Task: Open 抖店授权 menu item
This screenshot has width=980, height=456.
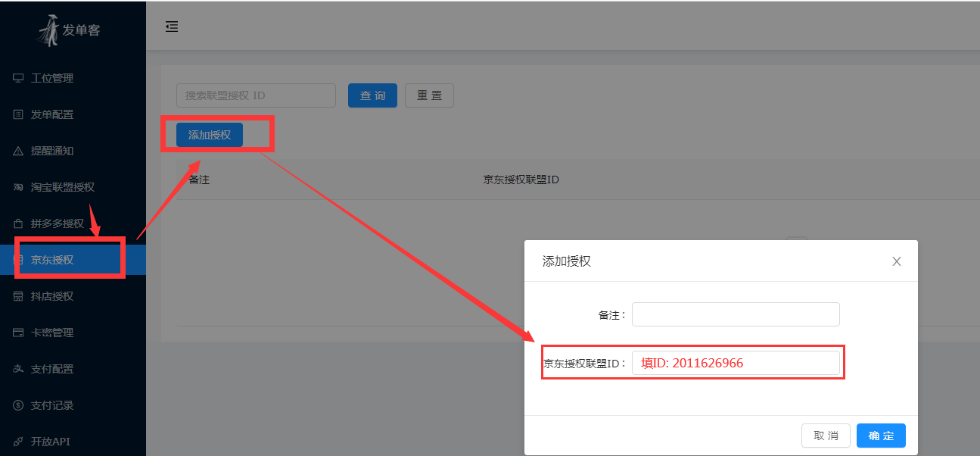Action: 73,296
